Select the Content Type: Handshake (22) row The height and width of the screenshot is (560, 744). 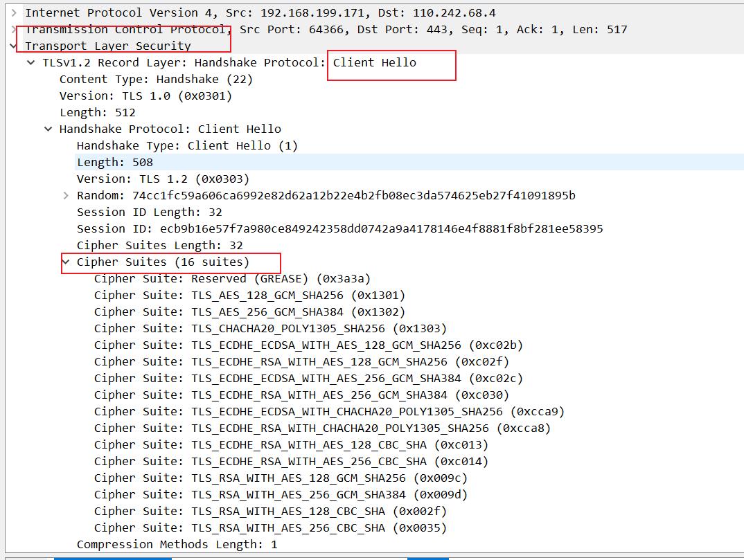[x=156, y=79]
